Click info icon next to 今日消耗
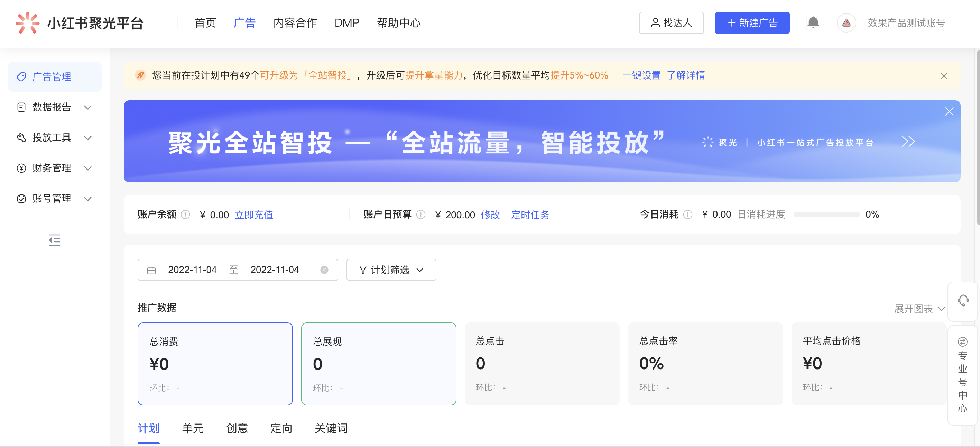 (x=688, y=215)
